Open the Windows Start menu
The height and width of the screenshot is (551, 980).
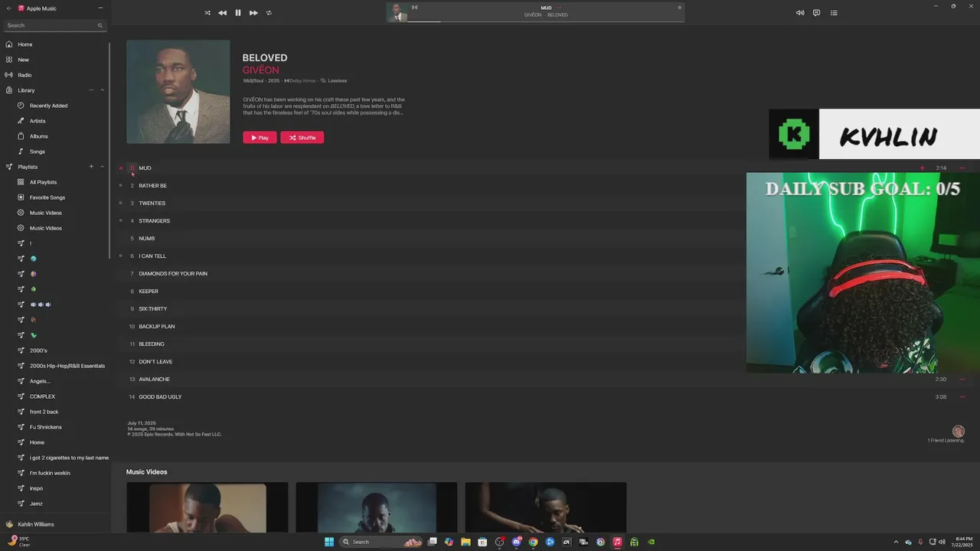(x=329, y=542)
